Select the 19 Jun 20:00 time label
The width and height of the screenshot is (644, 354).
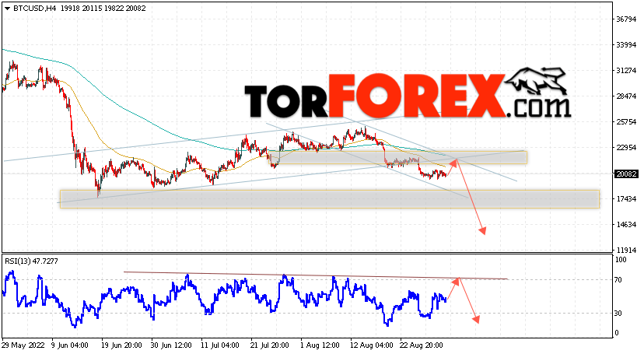121,345
